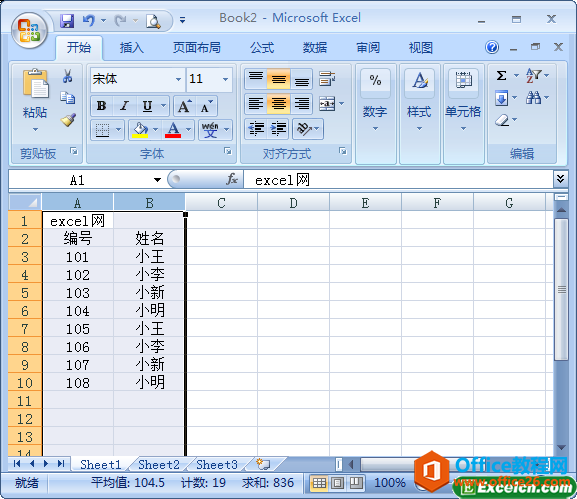Open Excel help question mark

pos(492,47)
